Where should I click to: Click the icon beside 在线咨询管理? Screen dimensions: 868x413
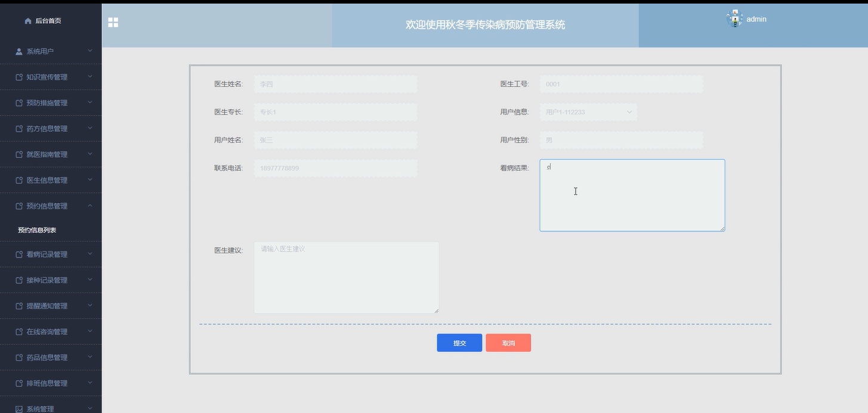pyautogui.click(x=19, y=331)
